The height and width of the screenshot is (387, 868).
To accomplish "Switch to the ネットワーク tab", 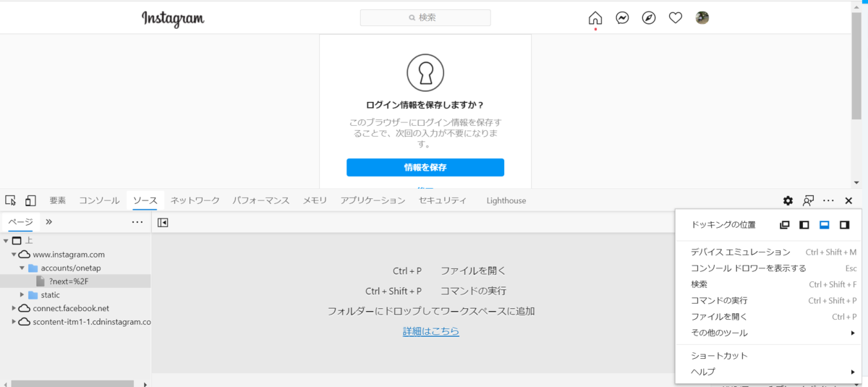I will 195,200.
